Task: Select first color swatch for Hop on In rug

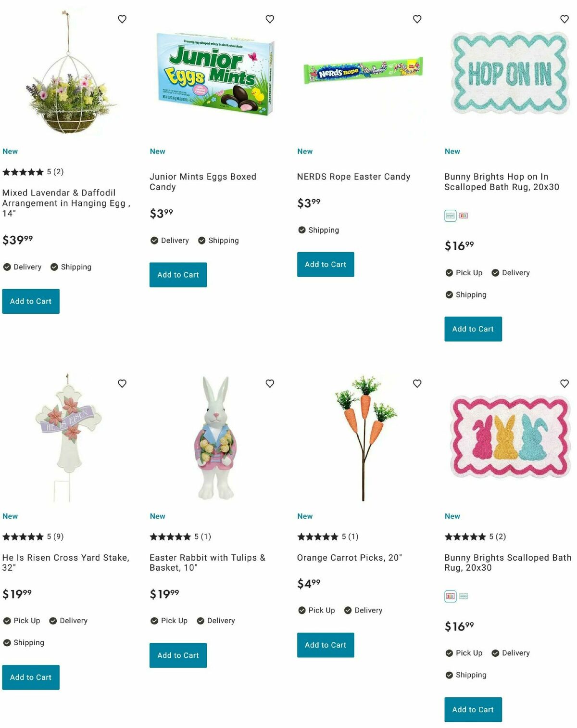Action: [450, 216]
